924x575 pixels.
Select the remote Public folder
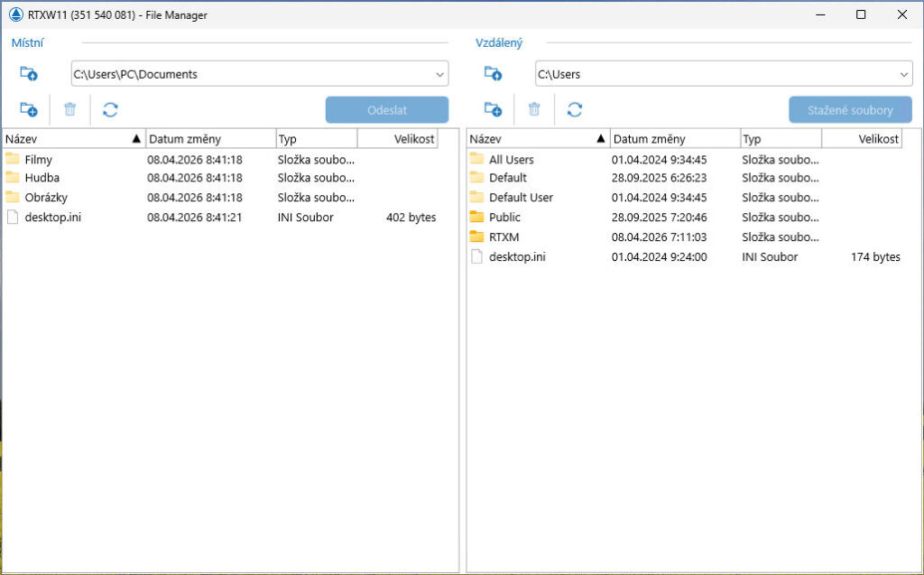coord(504,218)
